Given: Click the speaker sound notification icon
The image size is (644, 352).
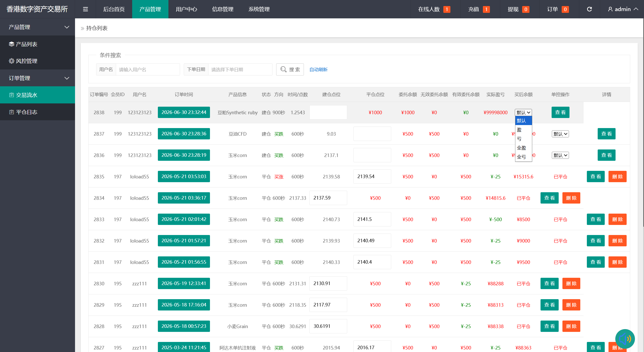Looking at the screenshot, I should point(625,339).
